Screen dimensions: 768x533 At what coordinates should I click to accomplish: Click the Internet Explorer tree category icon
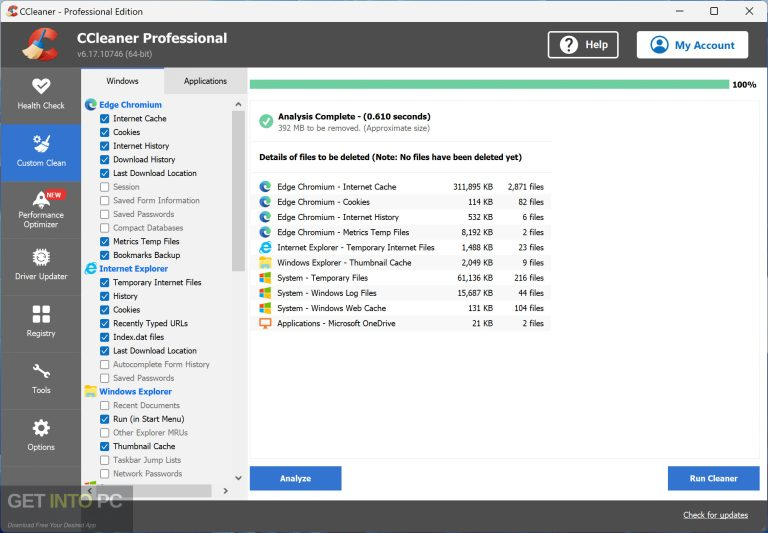tap(91, 268)
